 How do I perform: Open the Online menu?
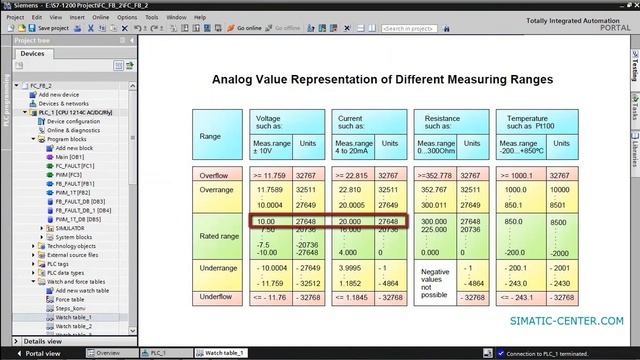pos(100,17)
